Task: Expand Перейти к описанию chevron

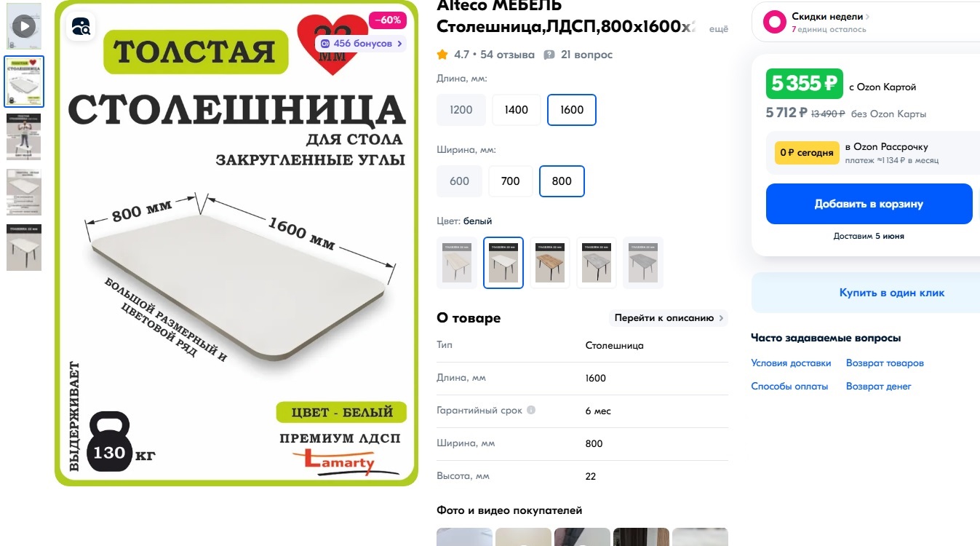Action: 721,318
